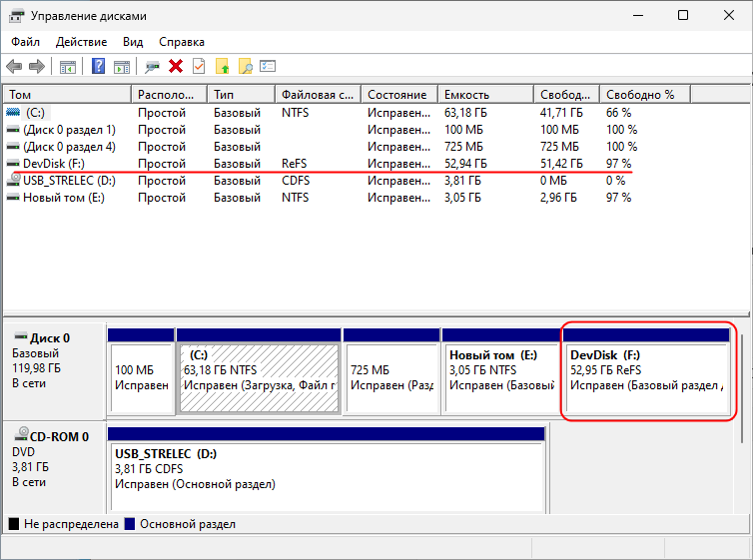This screenshot has width=753, height=560.
Task: Open the Справка menu
Action: 181,42
